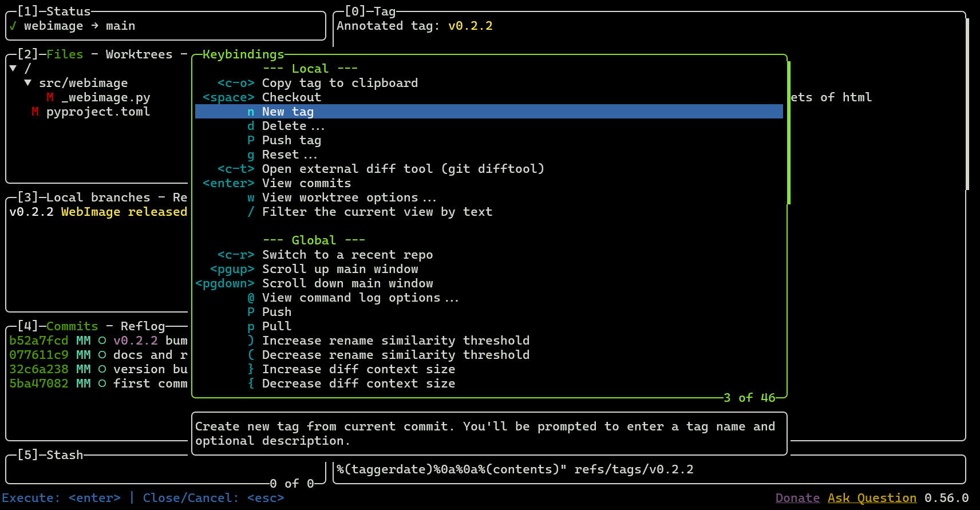Switch to the Local branches tab
This screenshot has width=980, height=510.
coord(98,197)
